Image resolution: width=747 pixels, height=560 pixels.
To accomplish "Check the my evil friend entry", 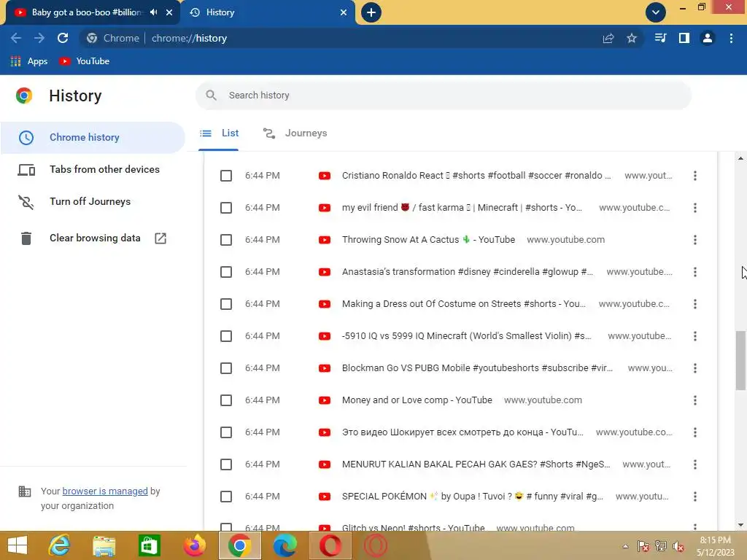I will (x=226, y=208).
